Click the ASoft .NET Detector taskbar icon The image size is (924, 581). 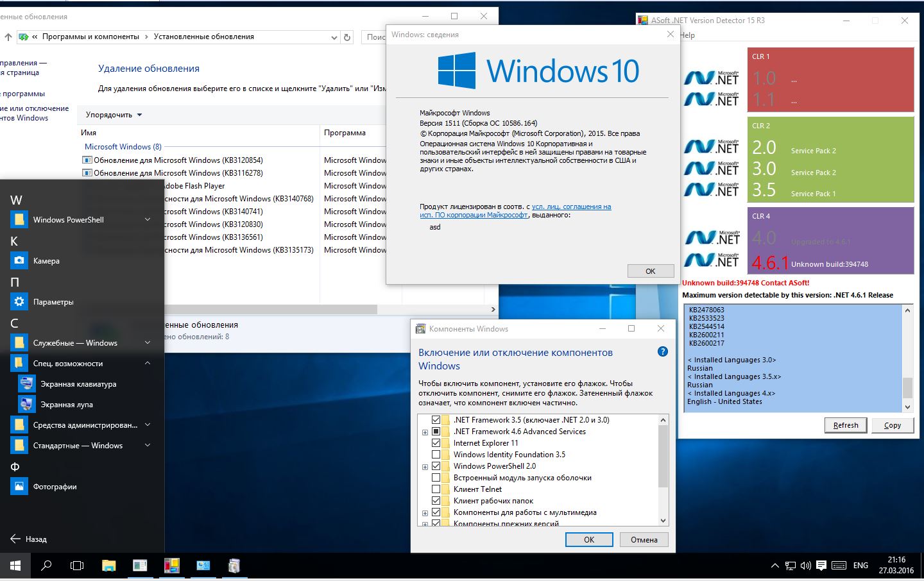(171, 566)
